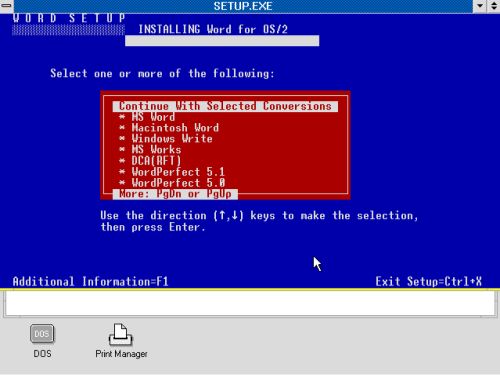500x375 pixels.
Task: Click the grey progress bar under the heading
Action: tap(222, 41)
